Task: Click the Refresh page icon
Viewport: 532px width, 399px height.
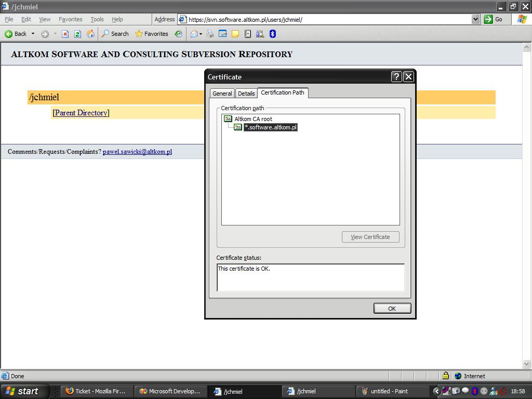Action: click(77, 34)
